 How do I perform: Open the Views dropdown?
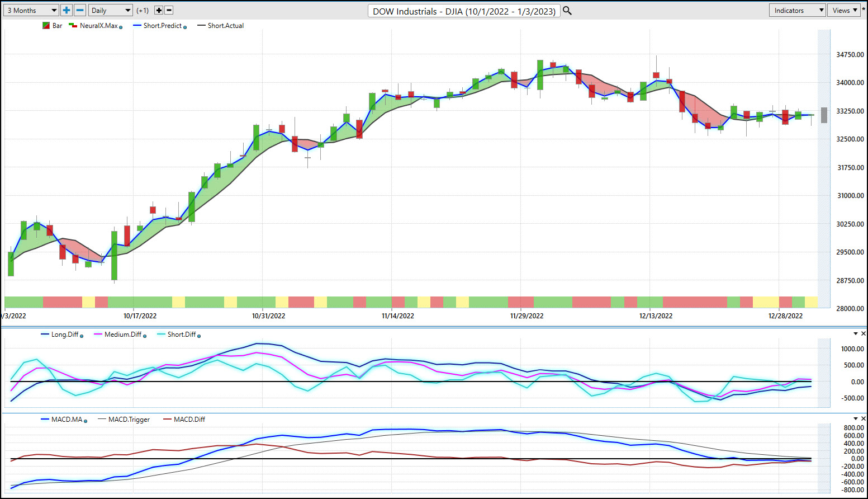click(x=844, y=10)
